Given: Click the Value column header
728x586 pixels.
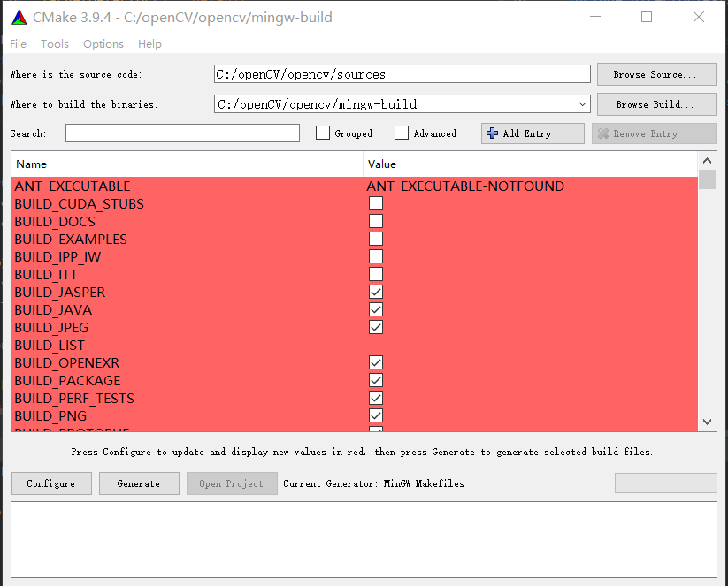Looking at the screenshot, I should (x=530, y=164).
